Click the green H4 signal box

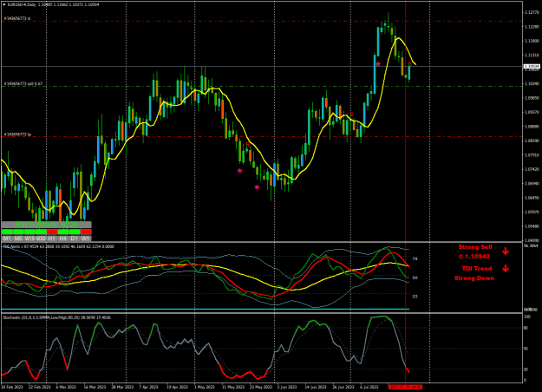[63, 232]
